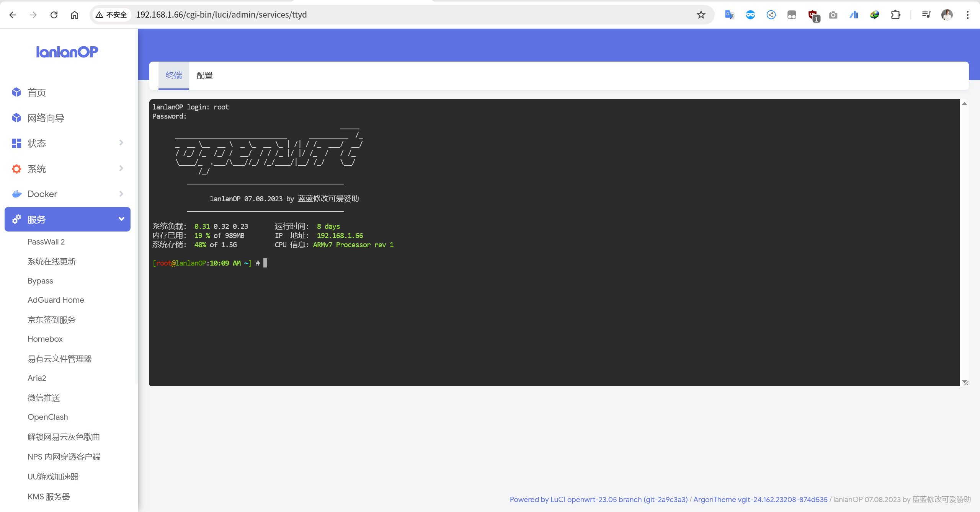Click the browser home button
980x512 pixels.
(75, 15)
